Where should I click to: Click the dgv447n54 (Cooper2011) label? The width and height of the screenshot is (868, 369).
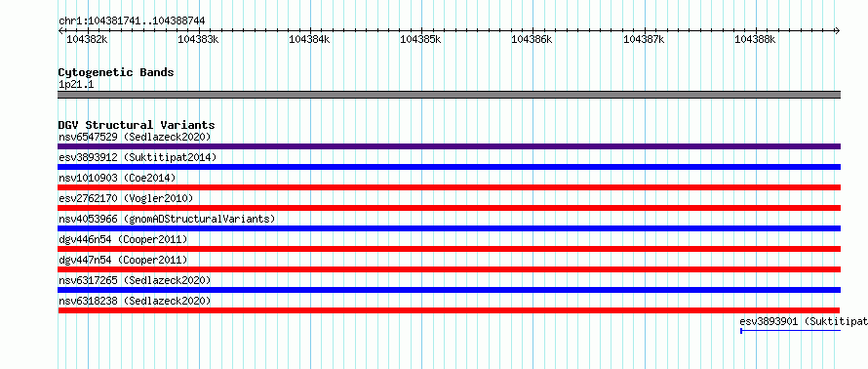[x=123, y=260]
